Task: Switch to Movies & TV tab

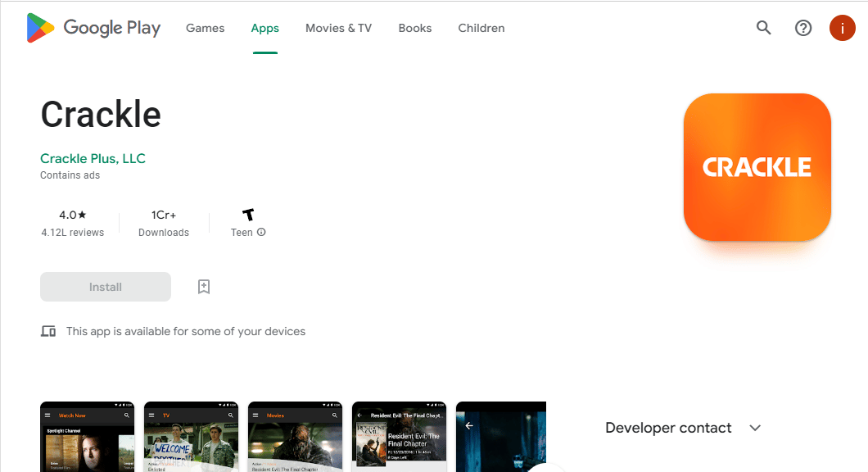Action: tap(338, 28)
